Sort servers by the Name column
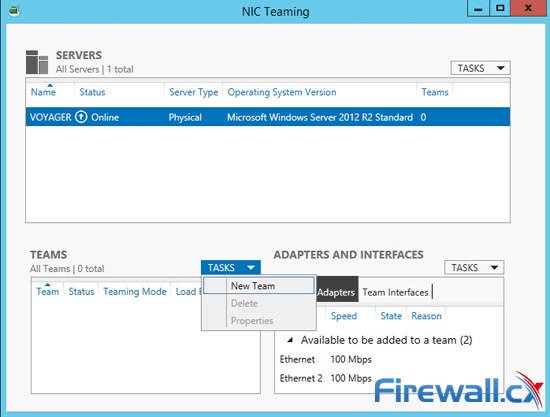This screenshot has height=417, width=550. pyautogui.click(x=43, y=92)
